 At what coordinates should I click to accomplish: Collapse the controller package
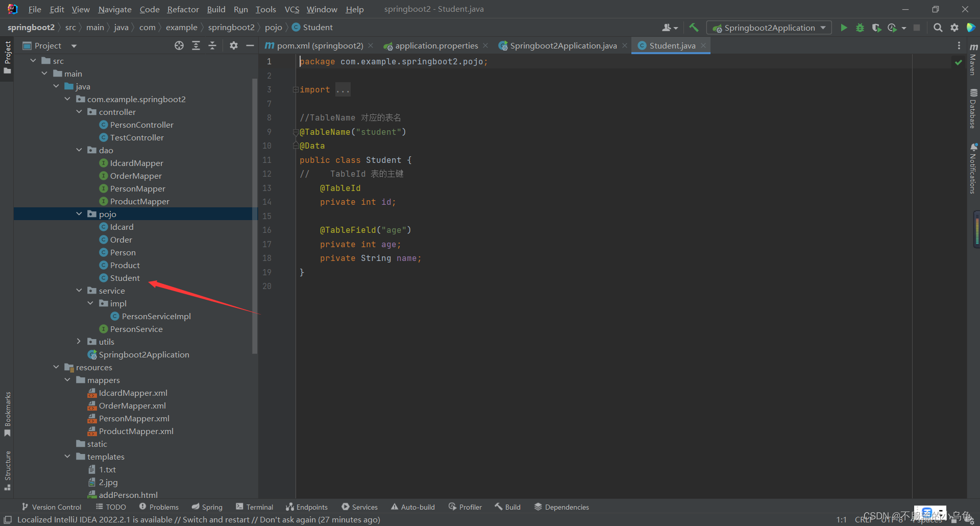point(79,112)
